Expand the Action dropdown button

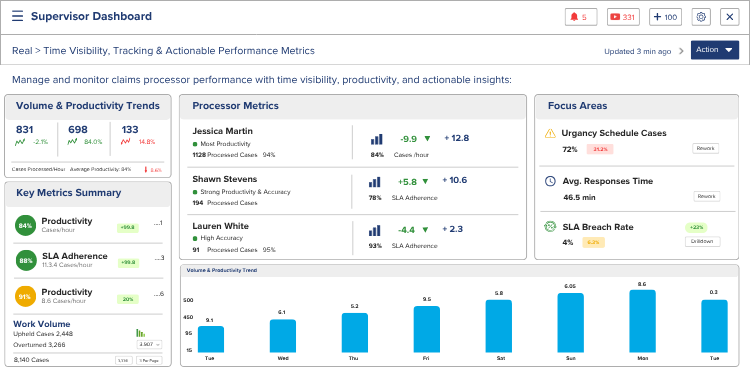[x=715, y=50]
